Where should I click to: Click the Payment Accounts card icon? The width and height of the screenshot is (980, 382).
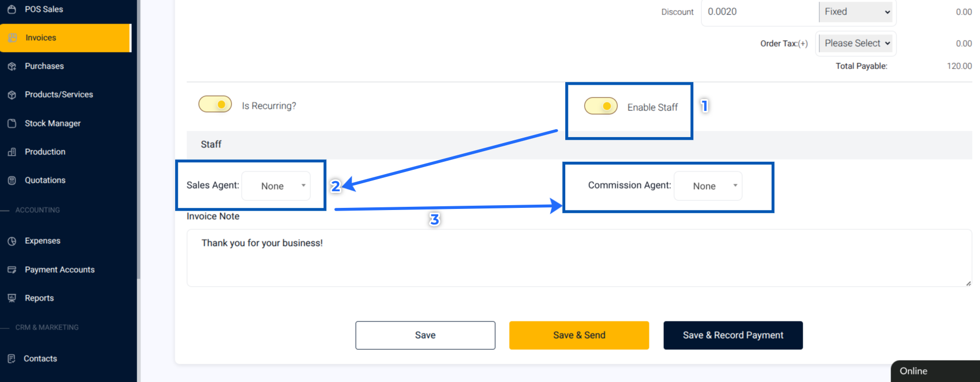click(12, 269)
